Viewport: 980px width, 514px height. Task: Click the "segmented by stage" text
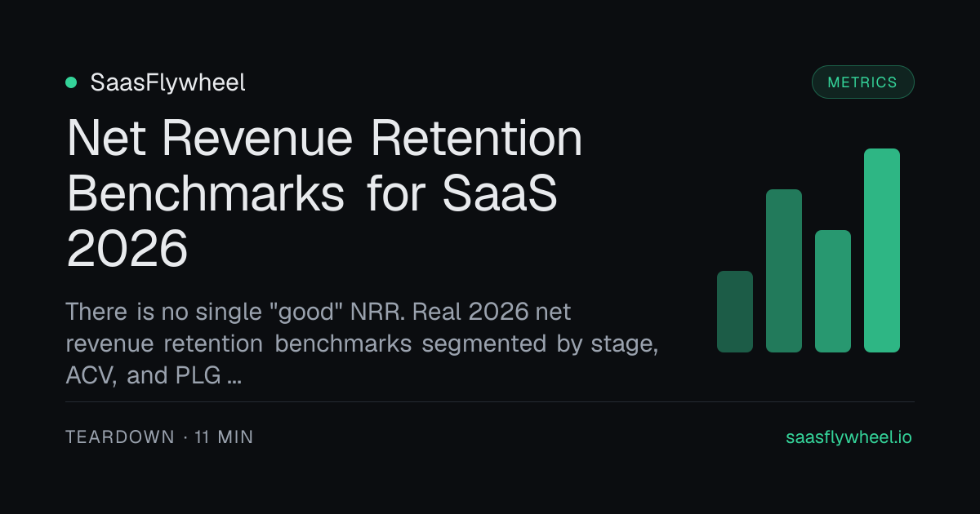click(x=541, y=343)
